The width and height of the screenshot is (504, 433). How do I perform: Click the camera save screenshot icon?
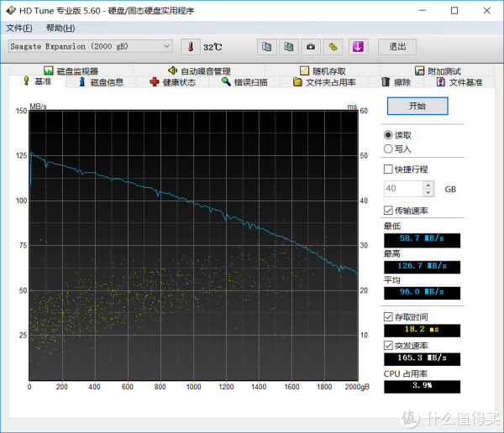point(310,46)
